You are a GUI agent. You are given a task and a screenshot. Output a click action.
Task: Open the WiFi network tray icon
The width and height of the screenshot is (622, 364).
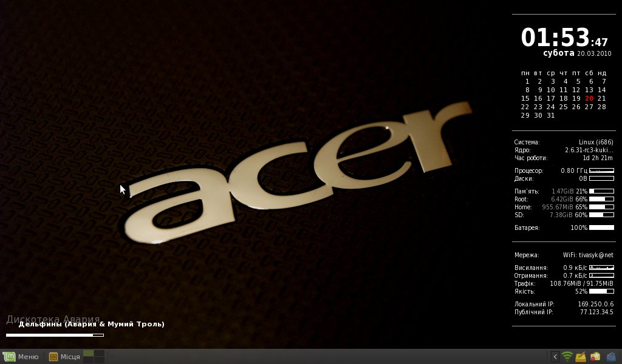[568, 357]
